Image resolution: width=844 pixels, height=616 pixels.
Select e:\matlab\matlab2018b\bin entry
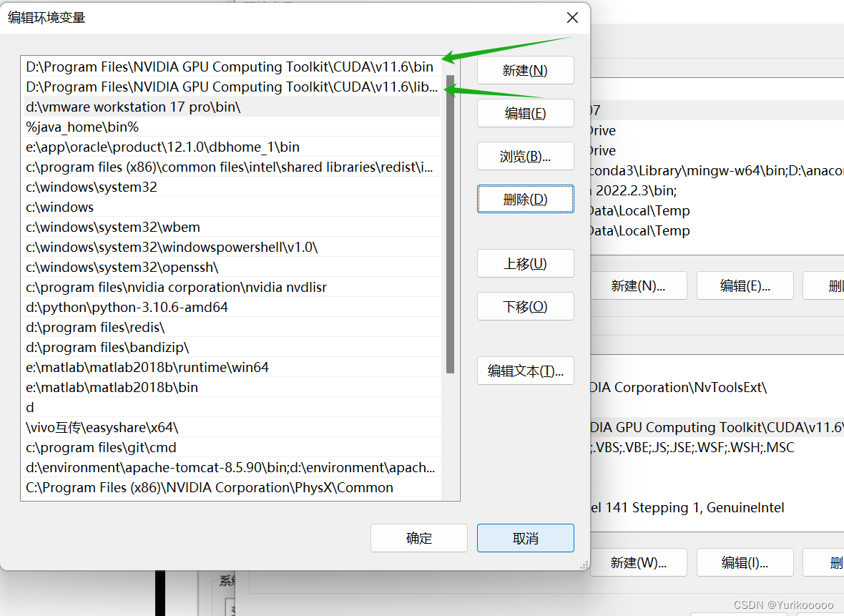click(x=232, y=387)
